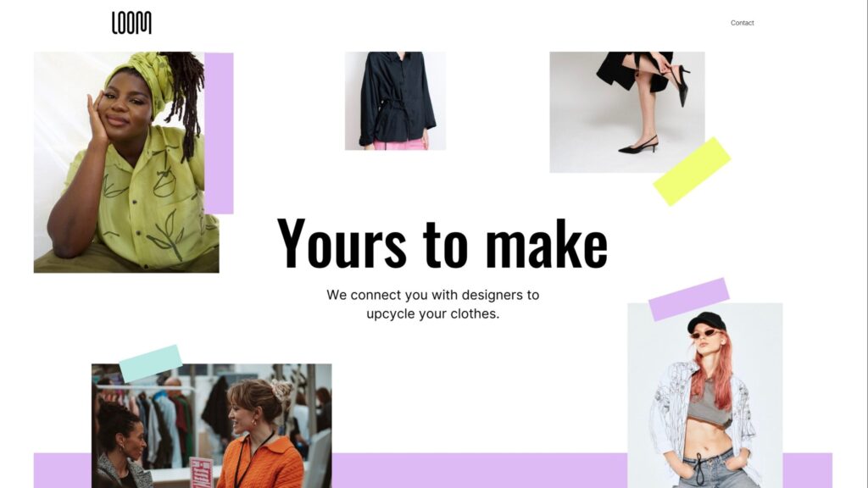Viewport: 868px width, 488px height.
Task: Select the yellow tape strip graphic
Action: point(692,171)
